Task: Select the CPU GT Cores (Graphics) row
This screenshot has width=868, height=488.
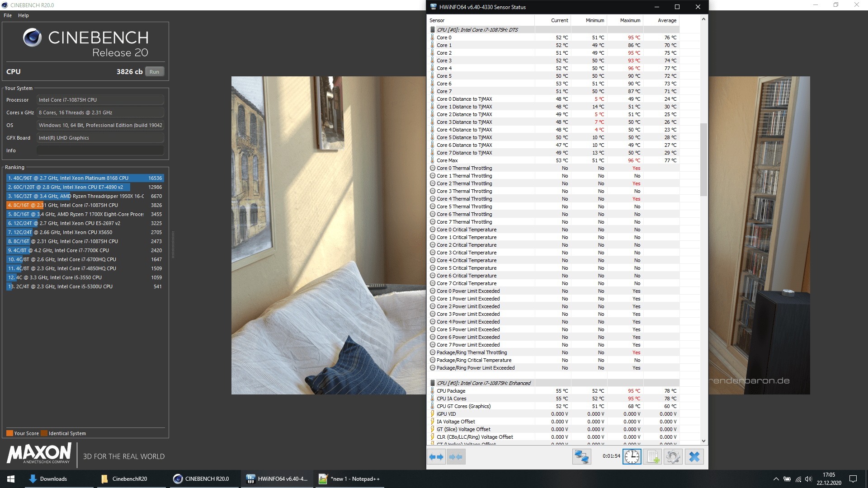Action: (x=553, y=406)
